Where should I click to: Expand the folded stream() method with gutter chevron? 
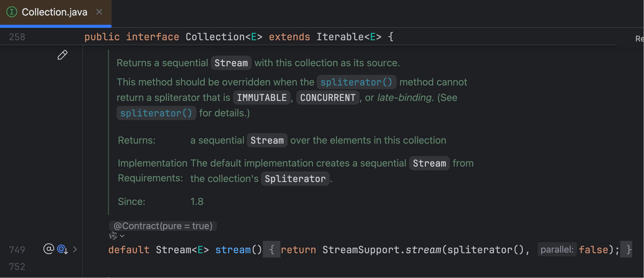pos(75,249)
